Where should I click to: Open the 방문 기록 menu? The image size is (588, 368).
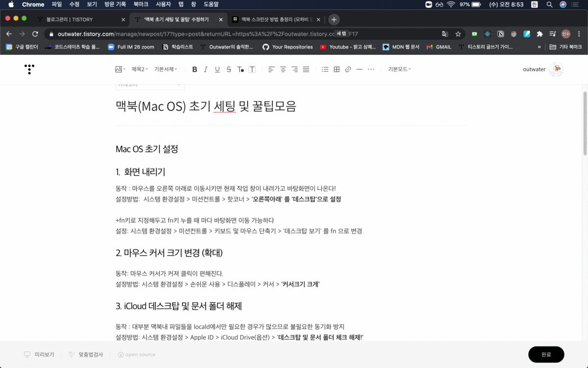(x=115, y=4)
